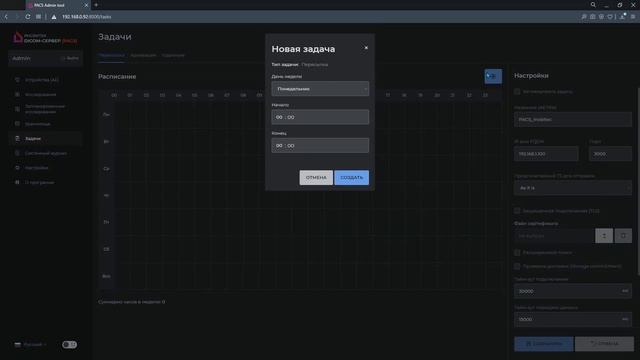Click the ОТМЕНА button in the dialog
Viewport: 640px width, 360px height.
click(316, 178)
